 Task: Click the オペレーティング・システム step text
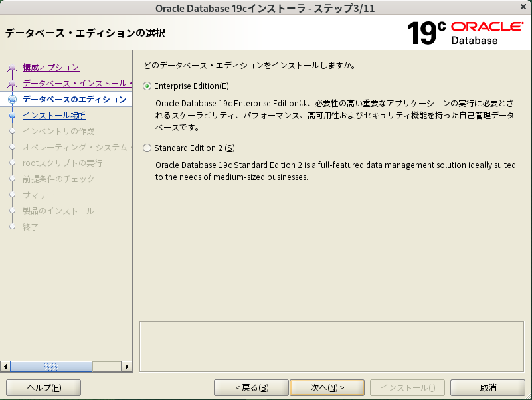coord(77,148)
